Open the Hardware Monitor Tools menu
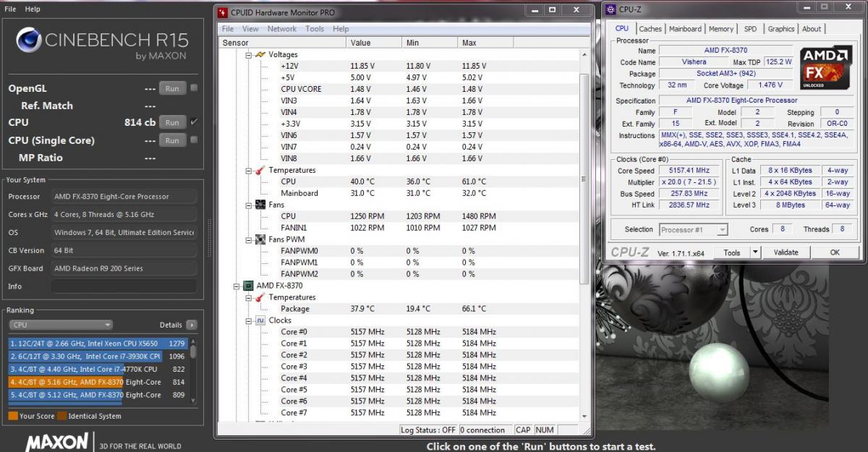868x452 pixels. (315, 29)
